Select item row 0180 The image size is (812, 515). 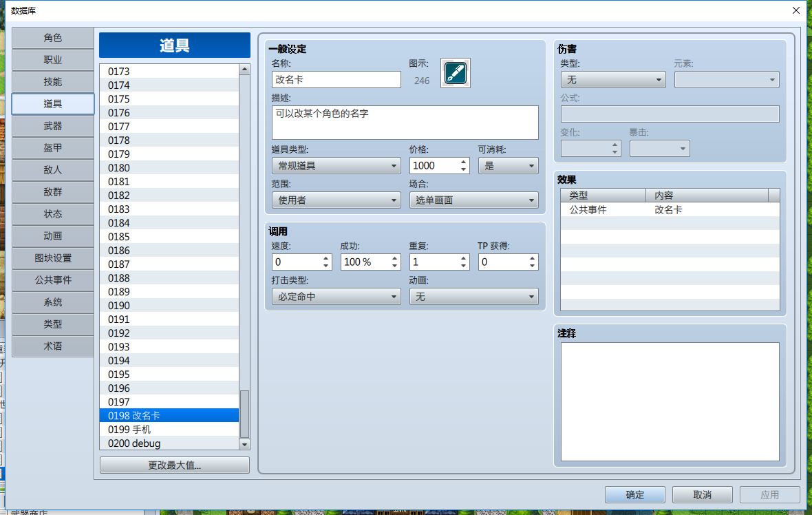click(x=169, y=168)
